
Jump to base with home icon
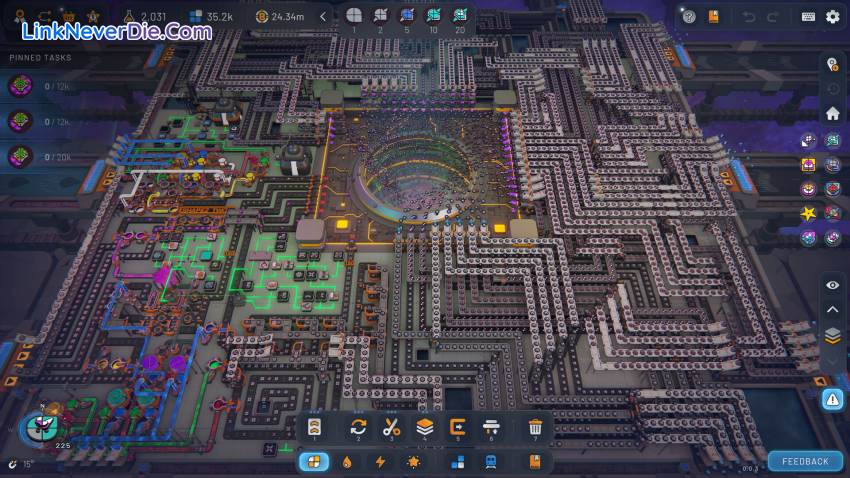(x=832, y=113)
